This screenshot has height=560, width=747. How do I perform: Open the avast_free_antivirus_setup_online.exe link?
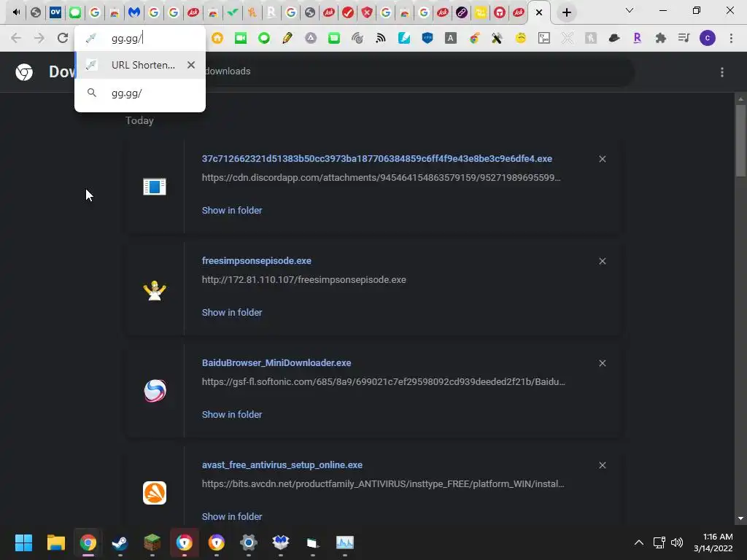pos(282,464)
